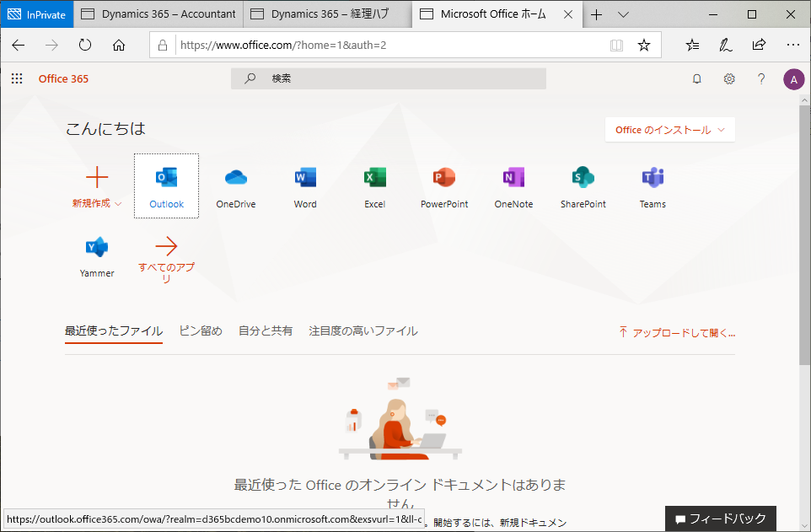The height and width of the screenshot is (532, 811).
Task: Open the フィードバック button
Action: click(x=721, y=519)
